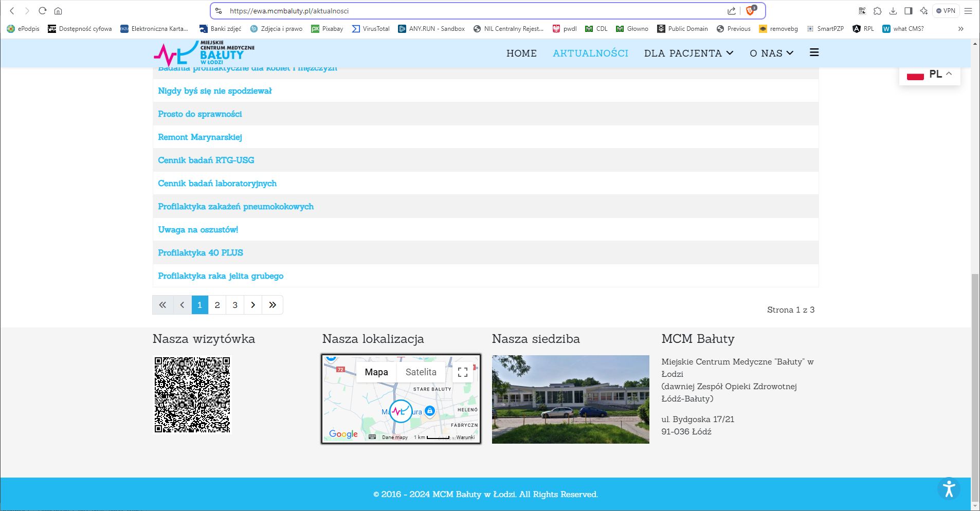Open the Dostępność cyfowa bookmark
This screenshot has height=511, width=980.
[x=80, y=29]
